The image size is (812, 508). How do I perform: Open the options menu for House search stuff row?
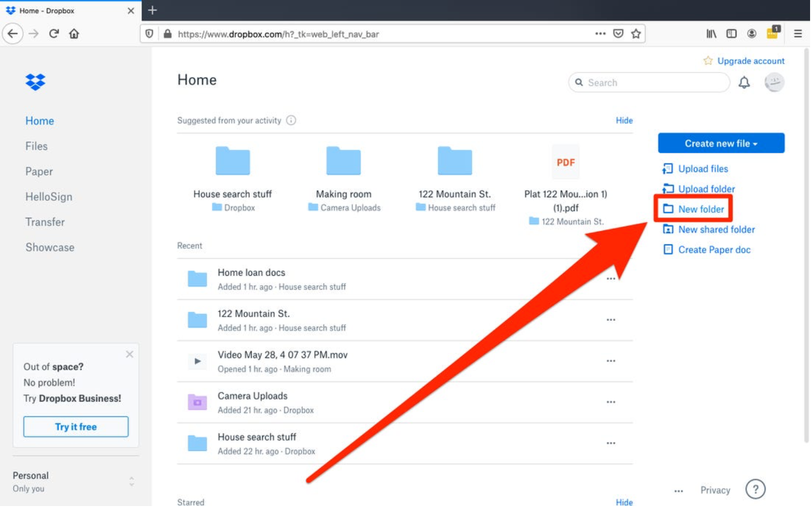[x=611, y=443]
